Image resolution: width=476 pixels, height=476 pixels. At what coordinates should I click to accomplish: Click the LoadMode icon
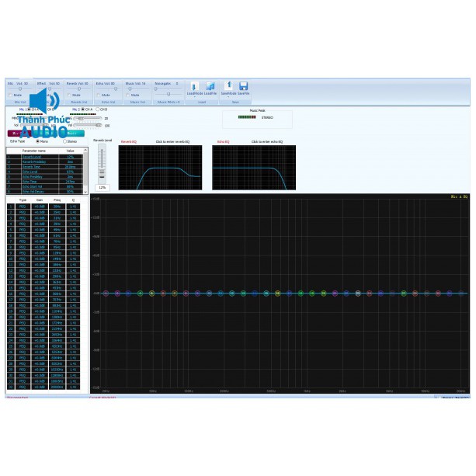pyautogui.click(x=194, y=86)
